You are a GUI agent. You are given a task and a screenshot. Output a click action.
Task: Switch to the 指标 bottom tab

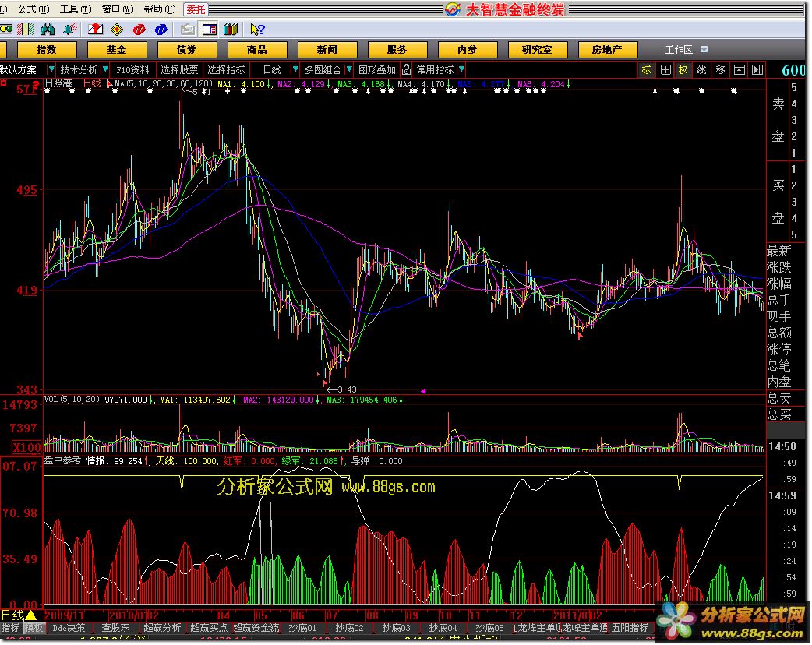(x=10, y=628)
